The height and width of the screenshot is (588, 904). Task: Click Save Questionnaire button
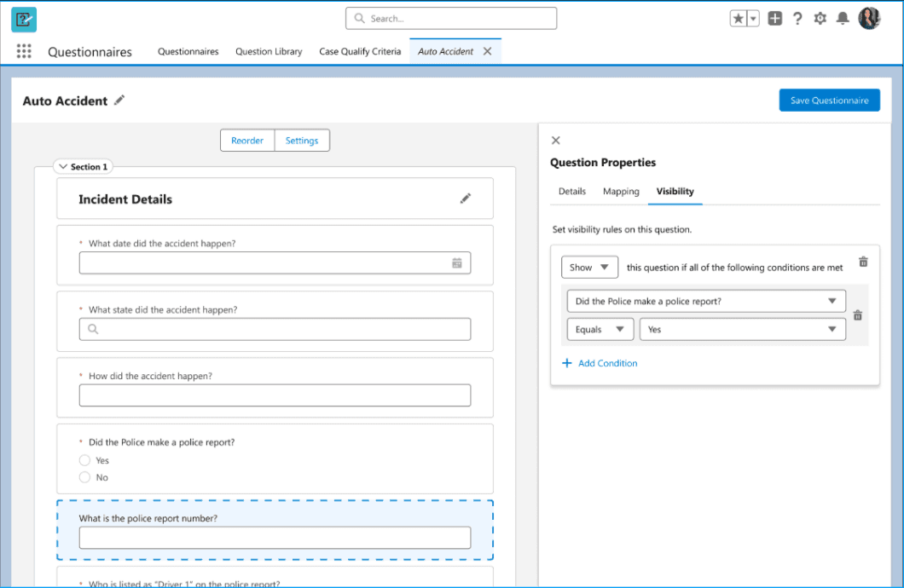tap(829, 101)
